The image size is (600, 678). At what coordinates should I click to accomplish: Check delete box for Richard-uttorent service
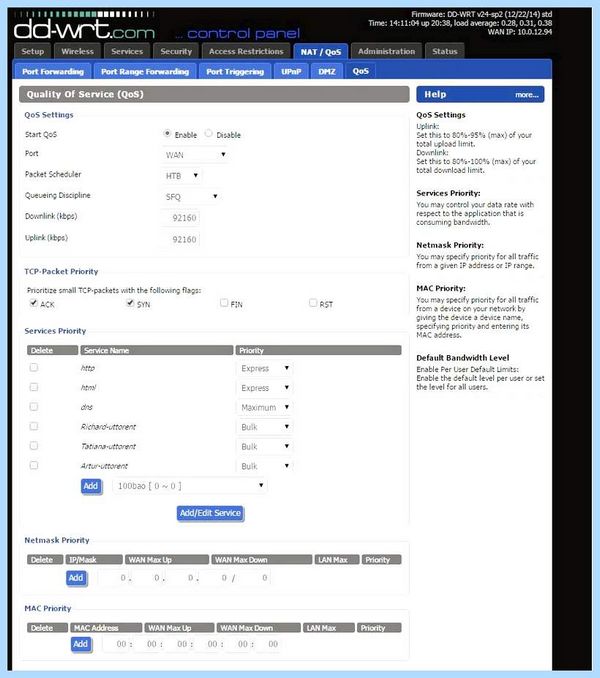coord(34,426)
